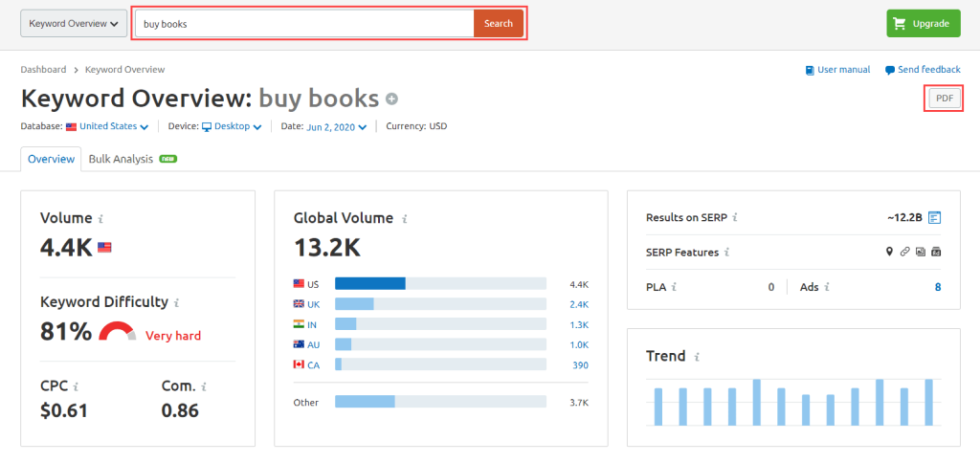Open the Keyword Overview dropdown
The width and height of the screenshot is (980, 463).
[x=74, y=24]
